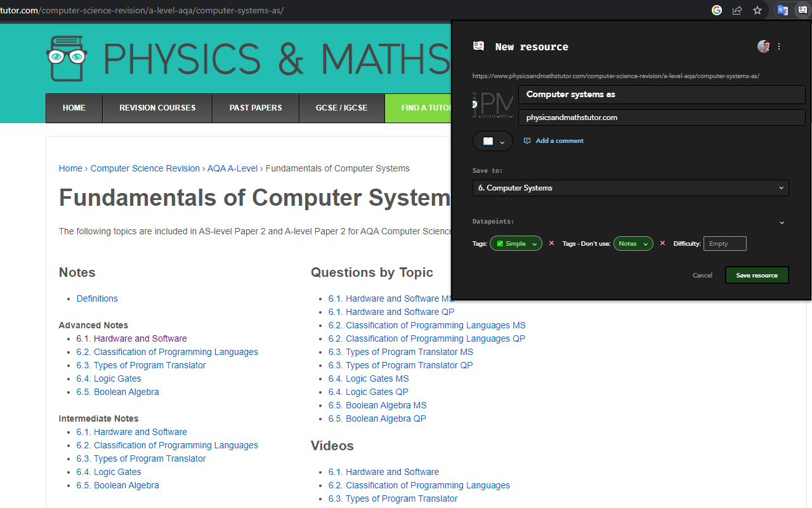Open Videos 6.1 Hardware and Software
The width and height of the screenshot is (812, 508).
tap(384, 472)
